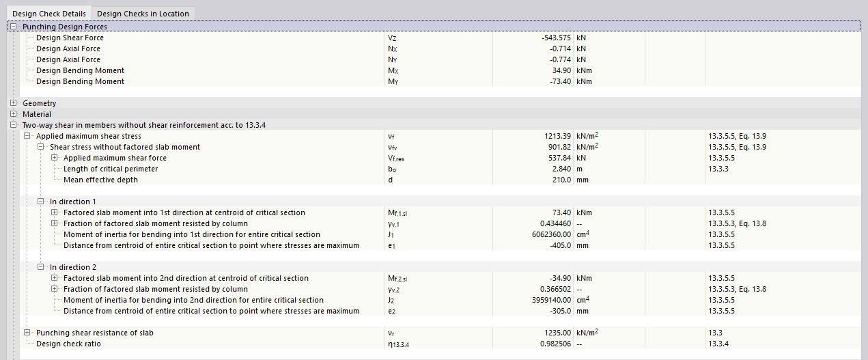Expand the Geometry section
The width and height of the screenshot is (868, 360).
coord(13,103)
